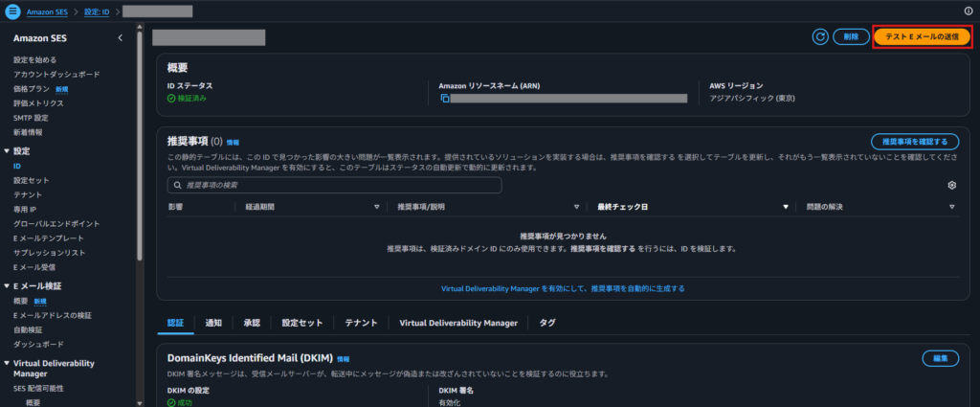The image size is (980, 407).
Task: Open the table settings gear icon
Action: 952,185
